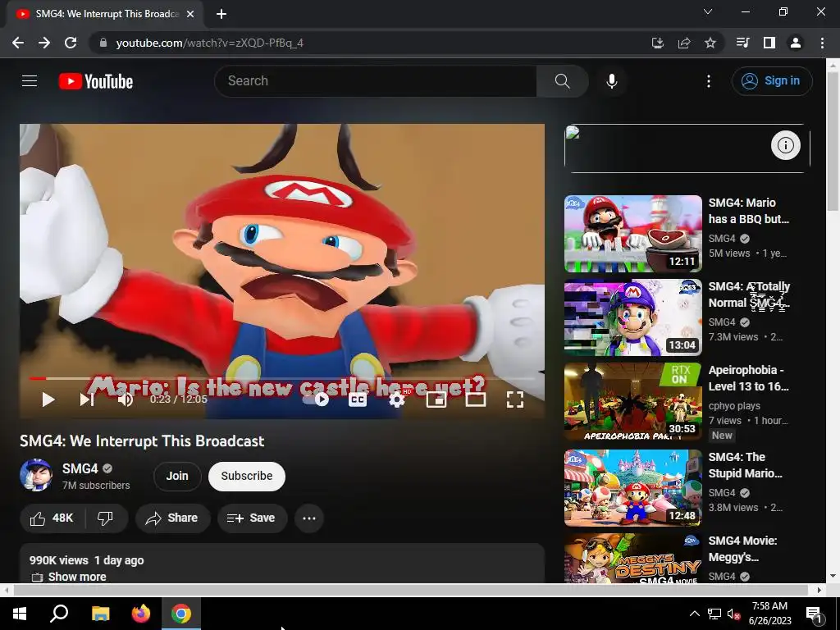Image resolution: width=840 pixels, height=630 pixels.
Task: Enter full screen mode
Action: point(515,399)
